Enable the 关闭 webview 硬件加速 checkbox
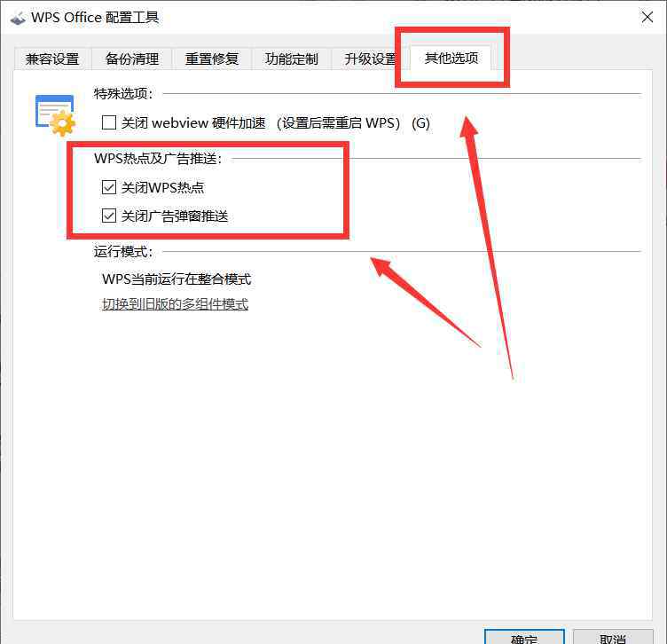This screenshot has width=667, height=644. point(109,122)
